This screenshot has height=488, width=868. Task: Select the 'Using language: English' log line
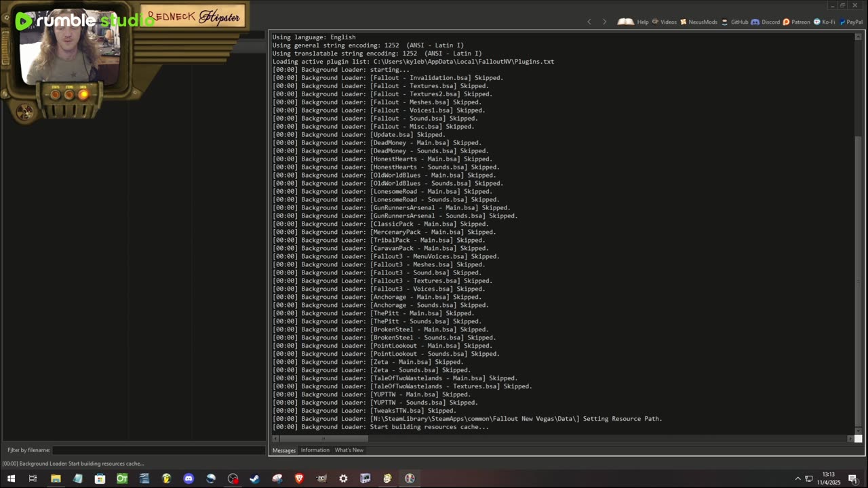tap(314, 37)
